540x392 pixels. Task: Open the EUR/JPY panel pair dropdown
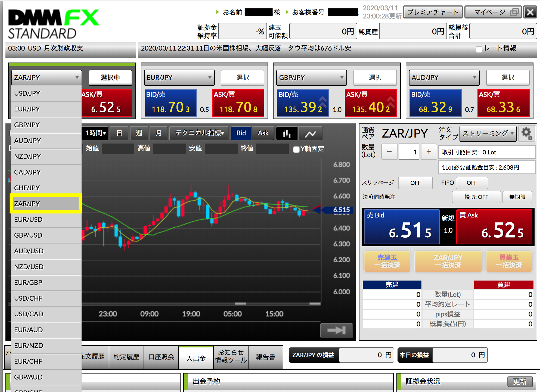tap(179, 77)
